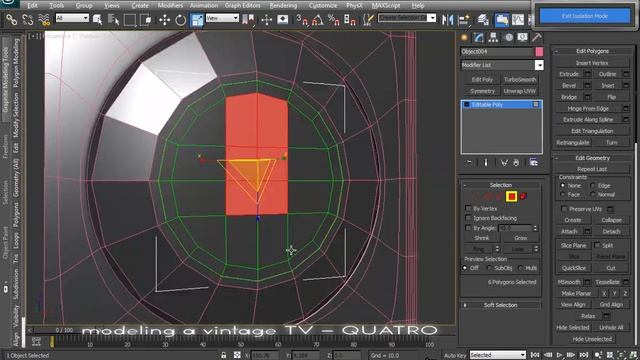The height and width of the screenshot is (360, 640).
Task: Click the Mirror tool icon
Action: tap(448, 19)
